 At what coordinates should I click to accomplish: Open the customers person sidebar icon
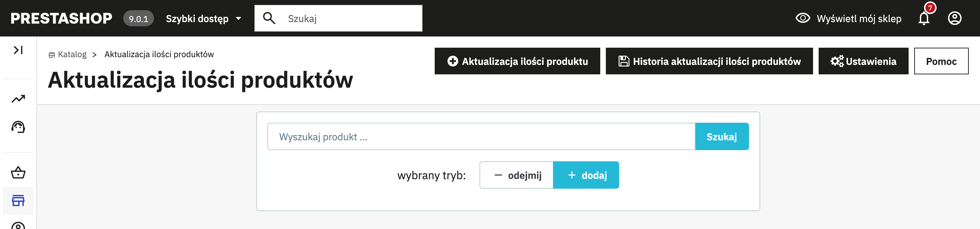18,225
